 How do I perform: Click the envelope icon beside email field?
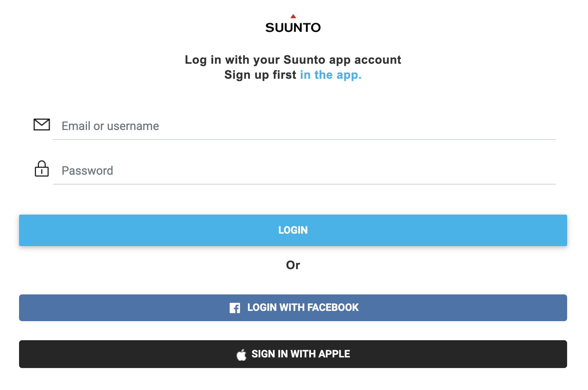(41, 125)
